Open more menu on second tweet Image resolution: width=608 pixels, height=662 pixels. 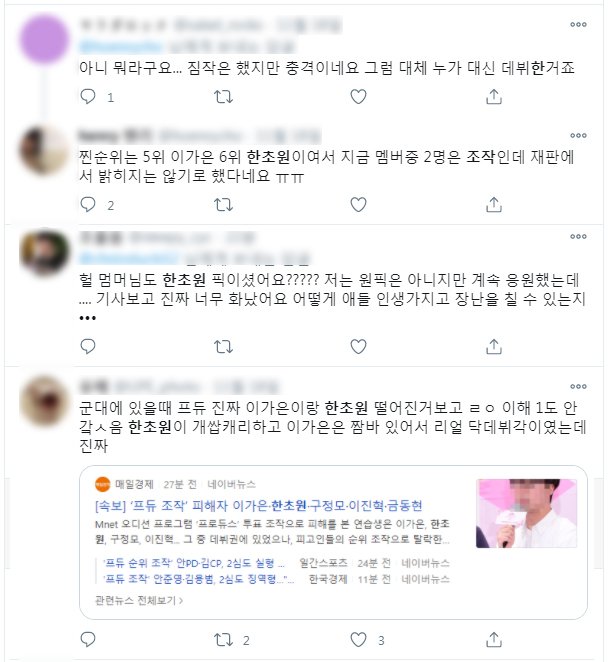tap(578, 136)
